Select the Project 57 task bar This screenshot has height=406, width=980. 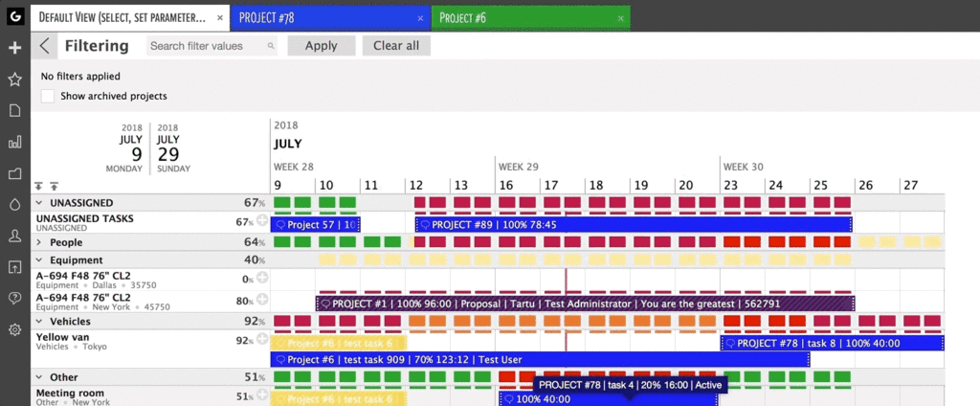(316, 225)
